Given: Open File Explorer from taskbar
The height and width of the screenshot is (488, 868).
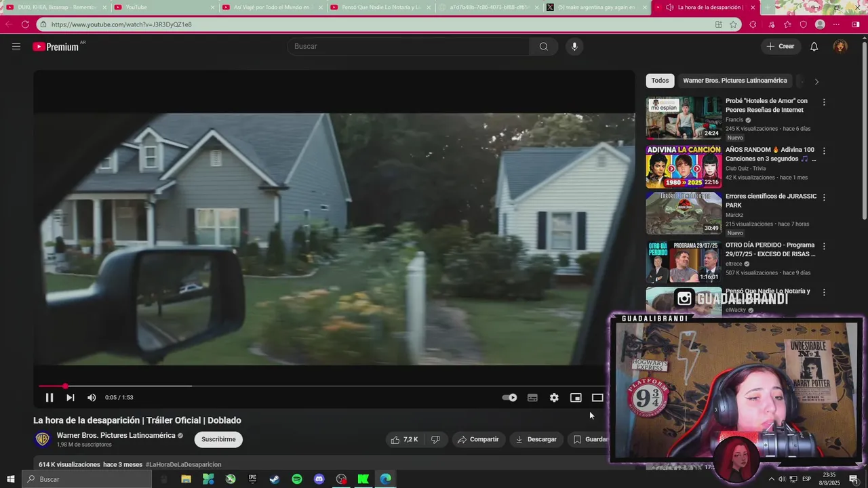Looking at the screenshot, I should coord(186,479).
